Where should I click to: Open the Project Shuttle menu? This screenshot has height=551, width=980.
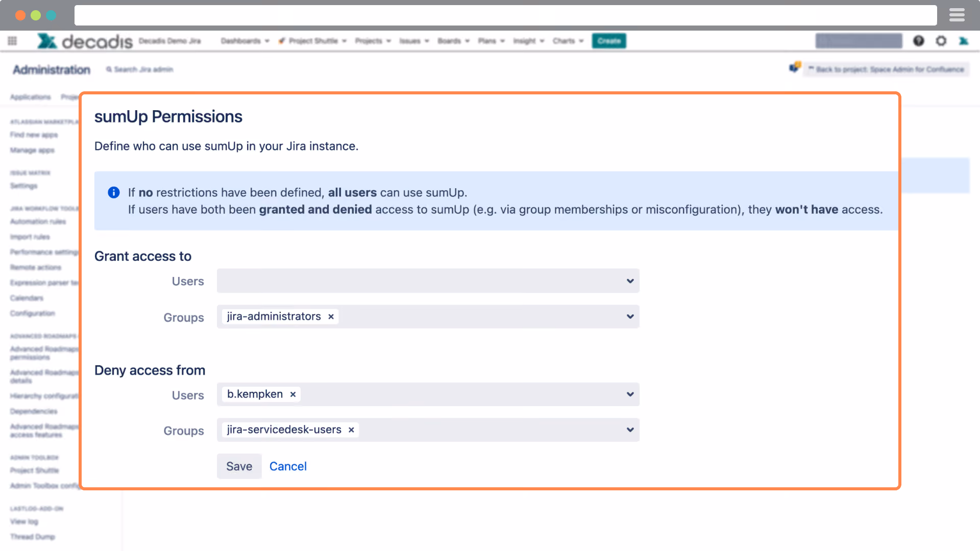tap(312, 41)
